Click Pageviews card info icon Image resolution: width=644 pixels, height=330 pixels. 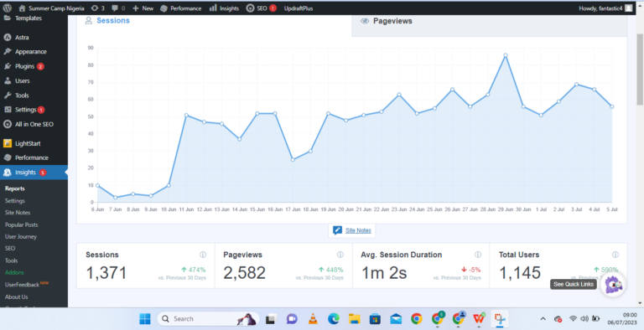[340, 255]
